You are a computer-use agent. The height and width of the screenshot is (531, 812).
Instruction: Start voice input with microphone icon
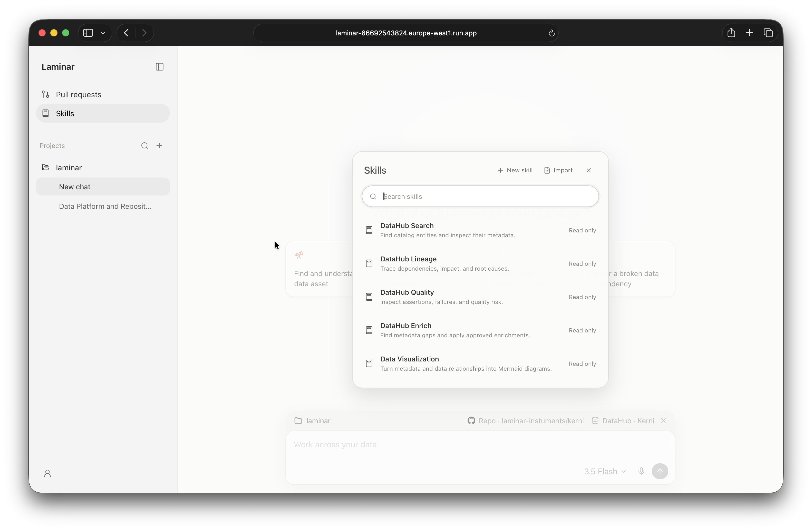(641, 471)
